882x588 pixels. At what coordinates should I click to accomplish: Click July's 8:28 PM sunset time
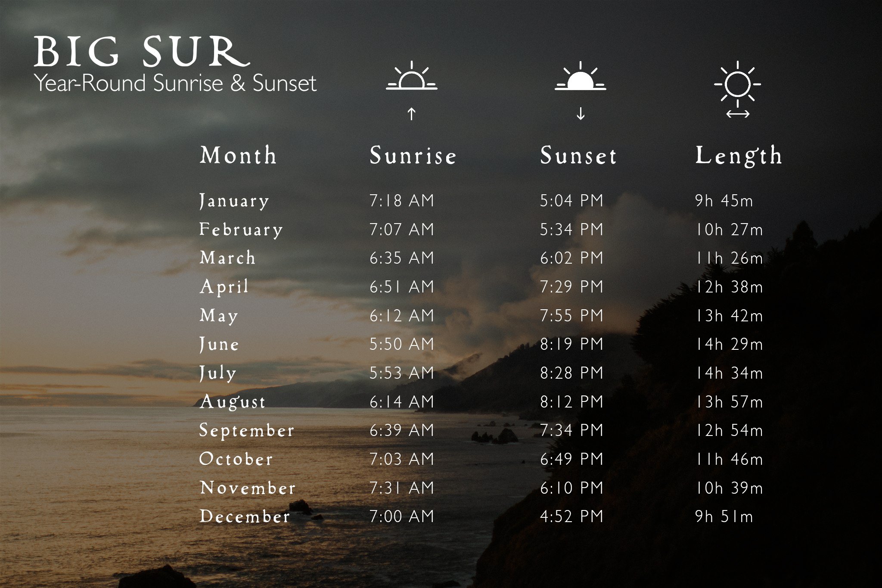[x=571, y=373]
